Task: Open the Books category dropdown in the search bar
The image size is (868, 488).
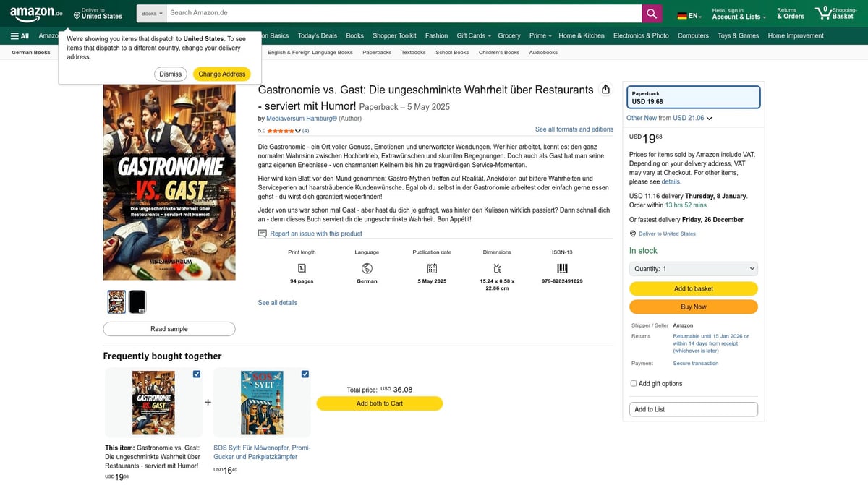Action: coord(150,13)
